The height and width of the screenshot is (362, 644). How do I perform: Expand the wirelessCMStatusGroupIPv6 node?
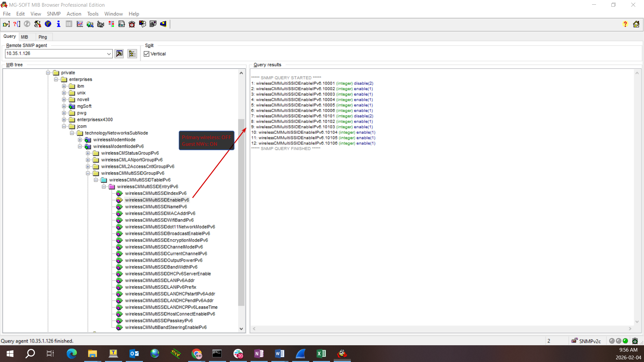(x=88, y=153)
